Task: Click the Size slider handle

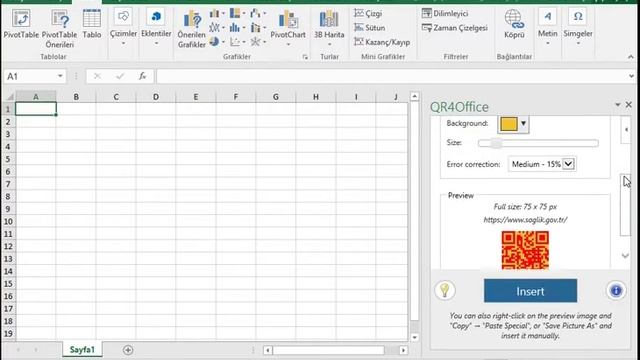Action: pos(496,143)
